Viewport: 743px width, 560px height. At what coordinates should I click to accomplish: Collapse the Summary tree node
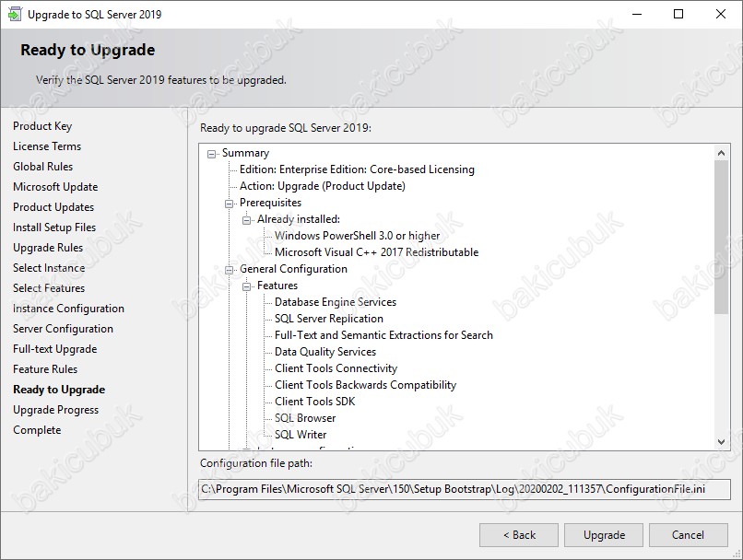(211, 154)
